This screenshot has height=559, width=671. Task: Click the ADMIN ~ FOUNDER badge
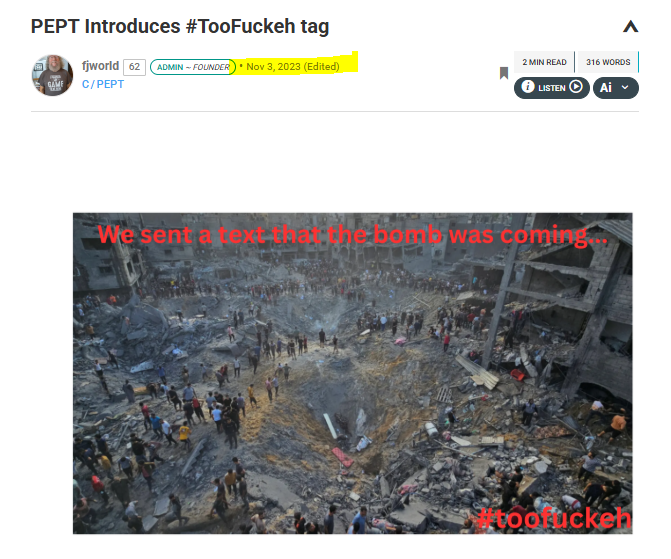193,67
